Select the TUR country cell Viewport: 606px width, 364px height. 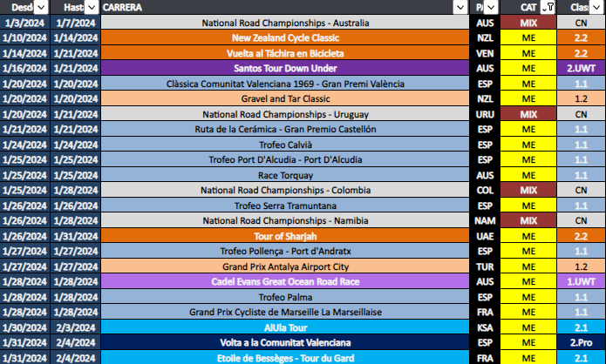[485, 266]
